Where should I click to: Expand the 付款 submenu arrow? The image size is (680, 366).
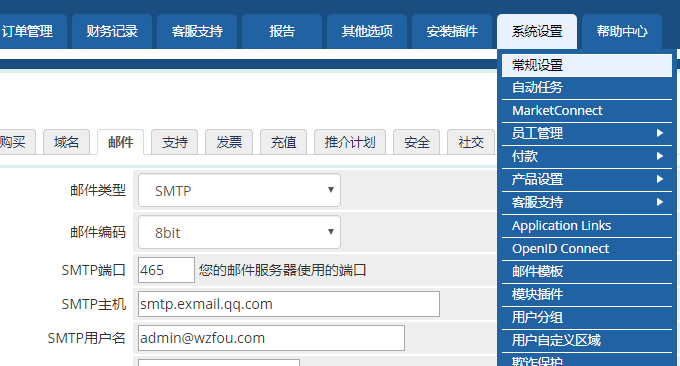(660, 156)
